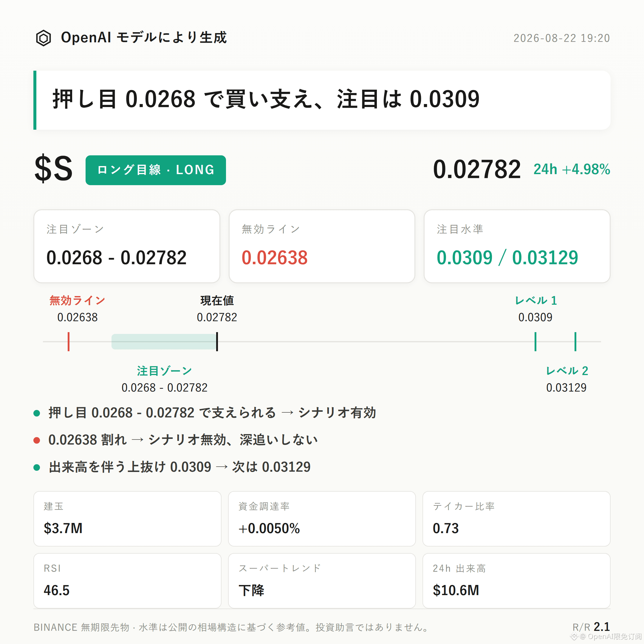Screen dimensions: 644x644
Task: Click the black 現在値 marker on the scale
Action: 217,342
